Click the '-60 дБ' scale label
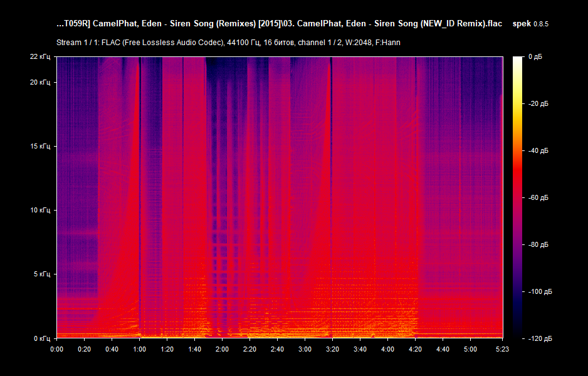The width and height of the screenshot is (588, 376). pos(538,197)
